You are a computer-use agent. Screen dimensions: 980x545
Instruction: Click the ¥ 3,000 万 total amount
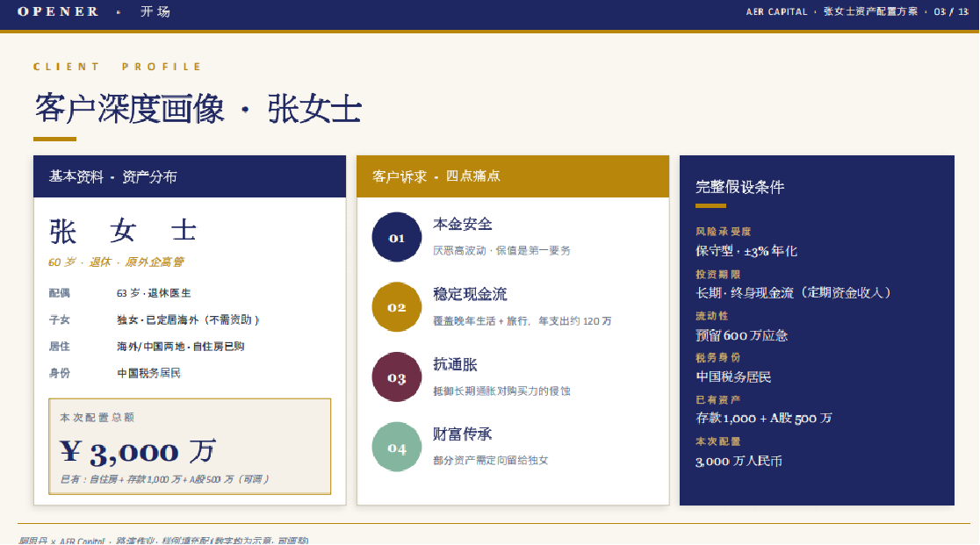click(138, 451)
